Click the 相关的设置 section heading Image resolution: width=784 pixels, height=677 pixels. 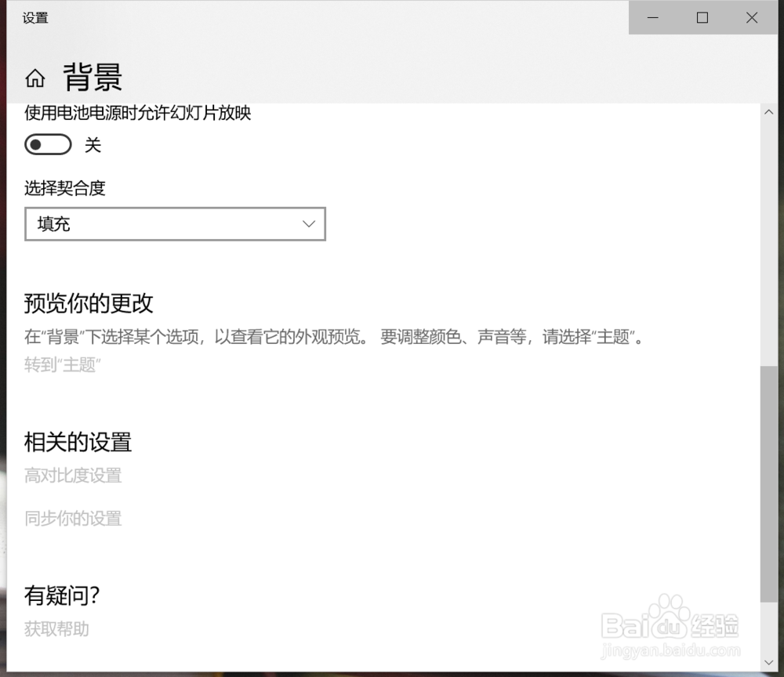tap(78, 443)
